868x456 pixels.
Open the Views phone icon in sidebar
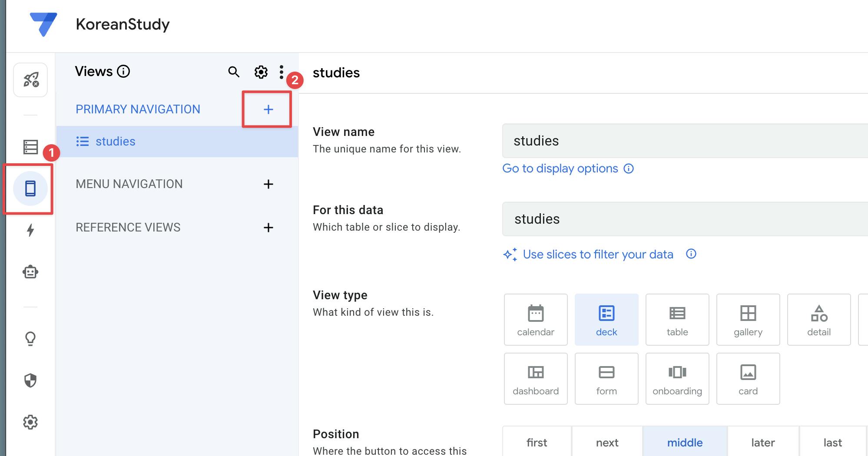[30, 188]
